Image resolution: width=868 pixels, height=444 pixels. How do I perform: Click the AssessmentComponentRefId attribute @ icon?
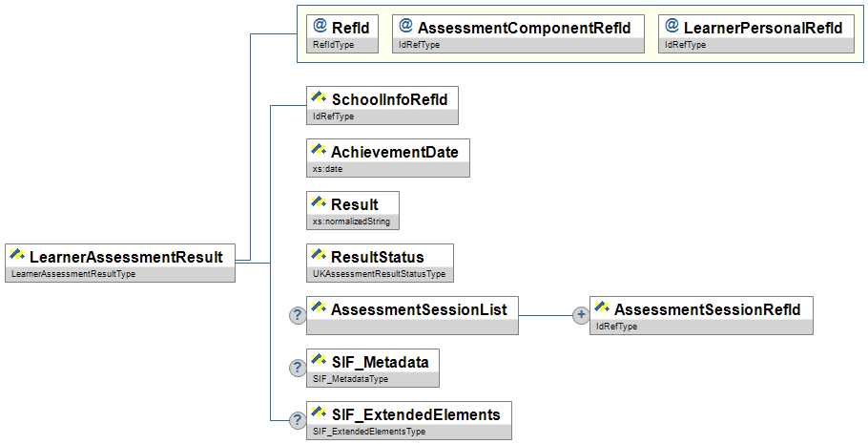pyautogui.click(x=405, y=27)
